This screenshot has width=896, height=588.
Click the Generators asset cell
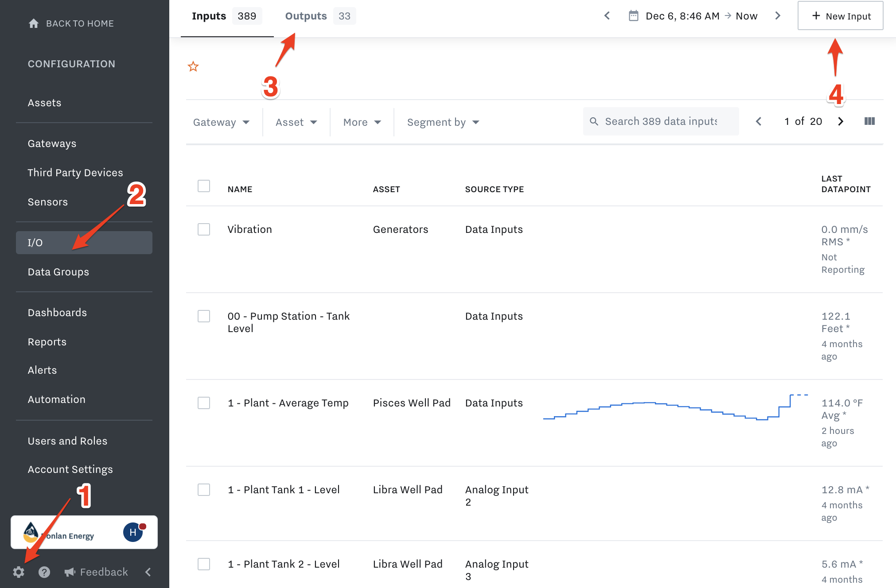point(401,229)
